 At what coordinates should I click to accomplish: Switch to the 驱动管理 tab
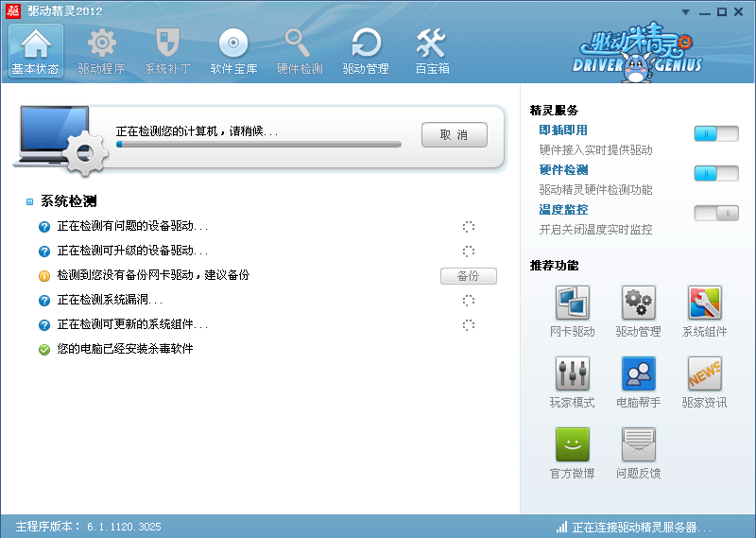point(366,51)
